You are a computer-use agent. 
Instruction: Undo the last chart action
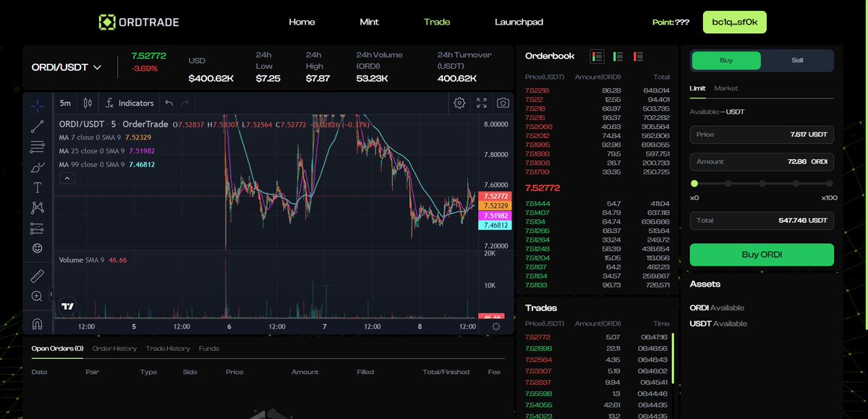pos(169,103)
